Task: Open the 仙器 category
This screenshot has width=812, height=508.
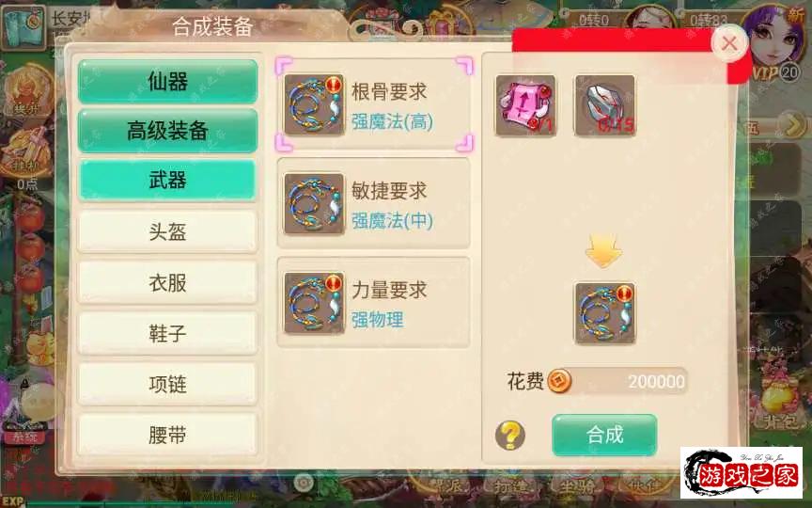Action: pyautogui.click(x=167, y=82)
